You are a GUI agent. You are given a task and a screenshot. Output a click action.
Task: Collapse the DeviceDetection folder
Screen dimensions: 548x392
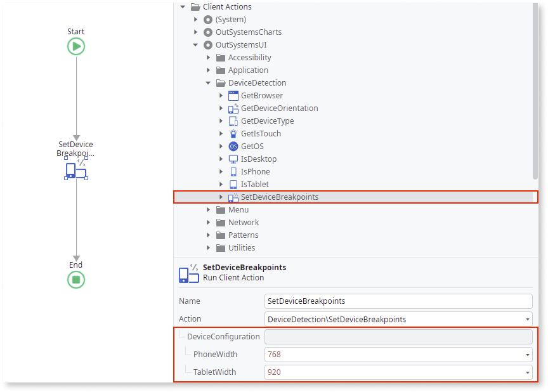[x=208, y=82]
